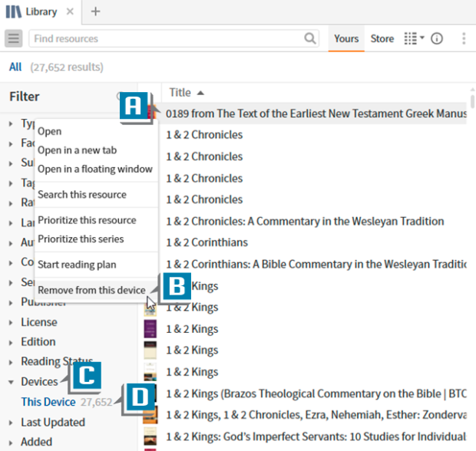
Task: Collapse the Devices filter section
Action: coord(11,381)
